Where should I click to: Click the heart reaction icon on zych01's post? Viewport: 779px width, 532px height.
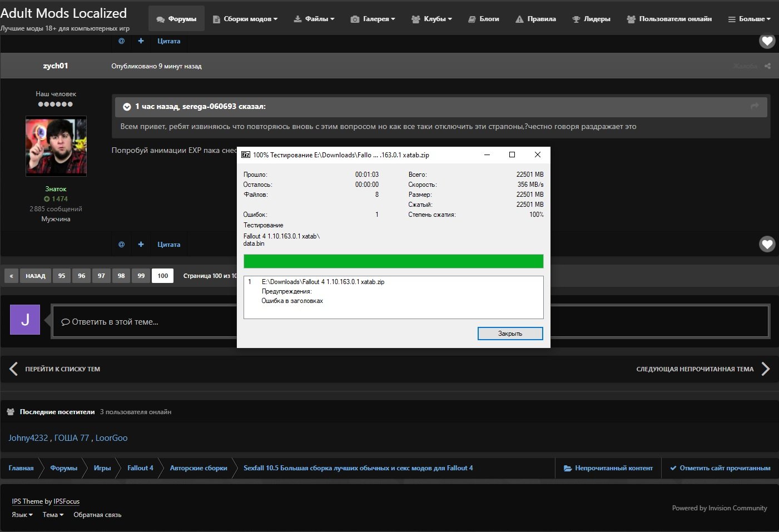(767, 244)
